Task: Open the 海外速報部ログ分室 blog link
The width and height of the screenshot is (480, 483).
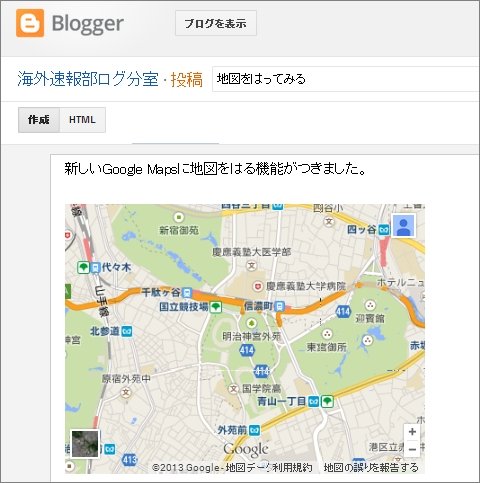Action: pyautogui.click(x=88, y=80)
